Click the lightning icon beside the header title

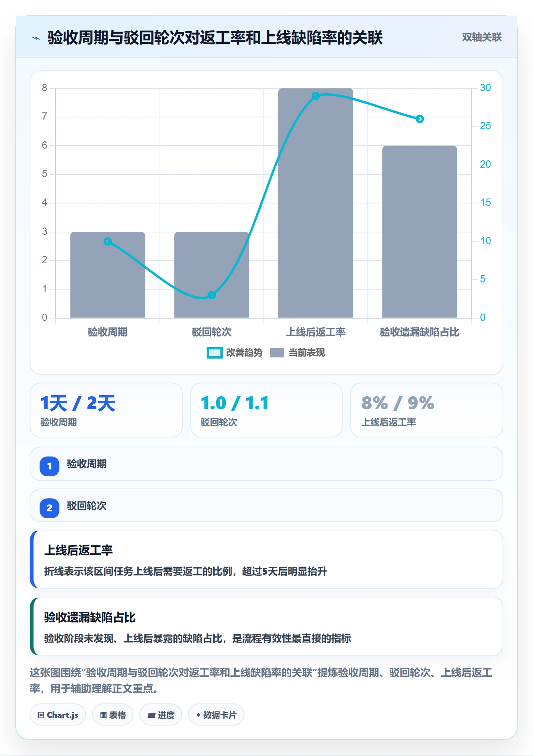coord(36,38)
